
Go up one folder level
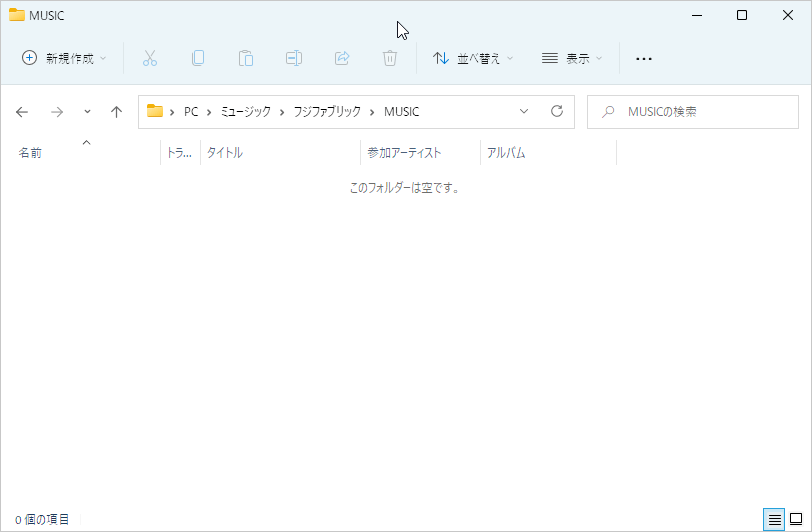(x=117, y=112)
